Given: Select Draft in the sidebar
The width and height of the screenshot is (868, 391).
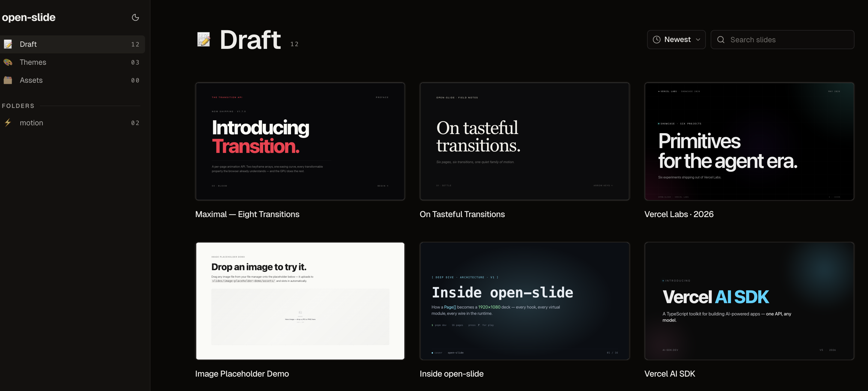Looking at the screenshot, I should (x=73, y=44).
